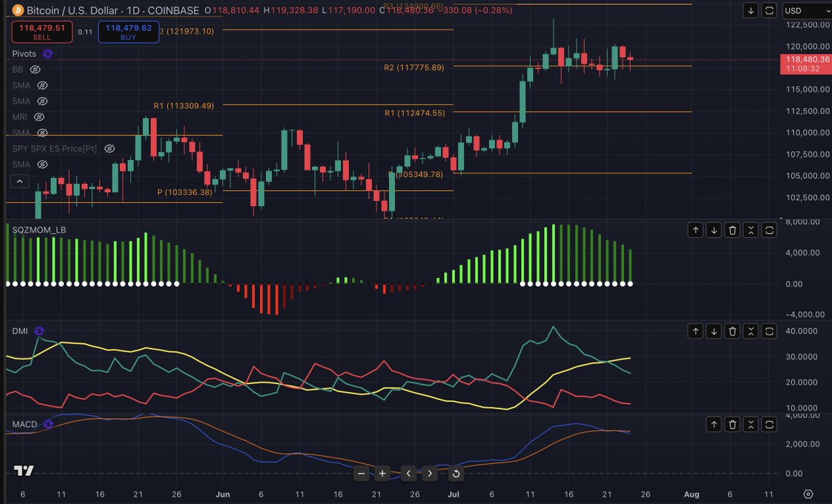Select the Pivots indicator legend label
Screen dimensions: 832x504
pyautogui.click(x=24, y=53)
